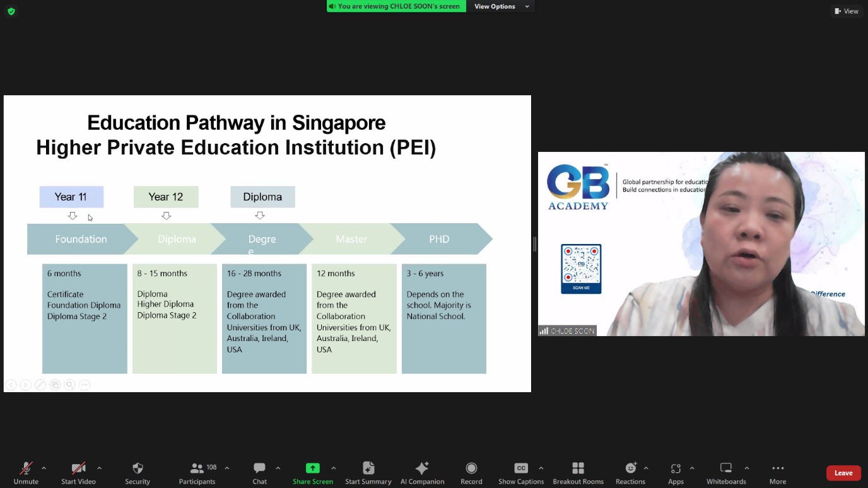Click the Start Summary icon
The height and width of the screenshot is (488, 868).
[368, 468]
